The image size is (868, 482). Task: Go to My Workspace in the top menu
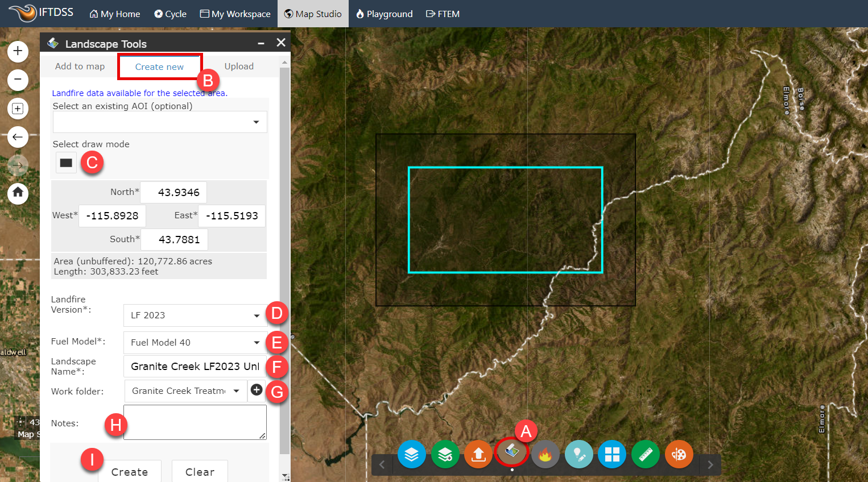tap(235, 14)
